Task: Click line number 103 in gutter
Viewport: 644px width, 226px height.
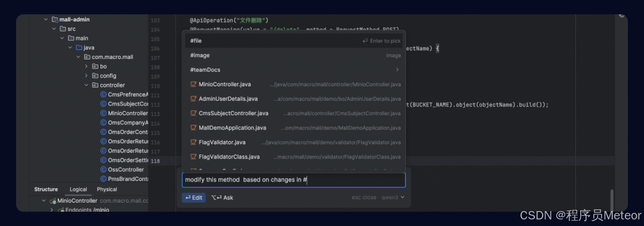Action: (x=155, y=20)
